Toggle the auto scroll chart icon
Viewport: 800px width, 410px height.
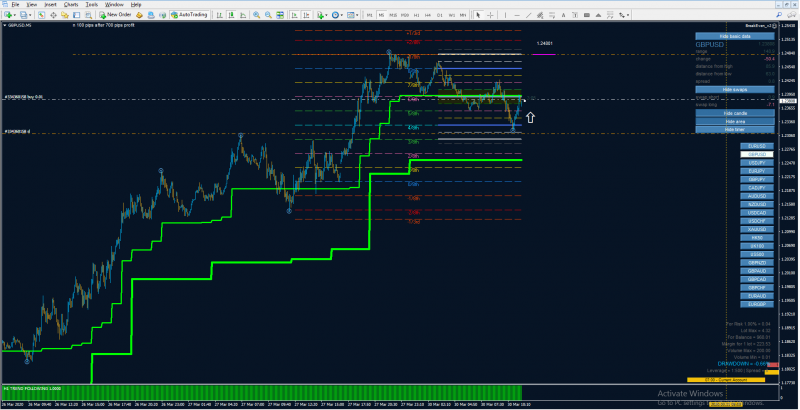[294, 15]
